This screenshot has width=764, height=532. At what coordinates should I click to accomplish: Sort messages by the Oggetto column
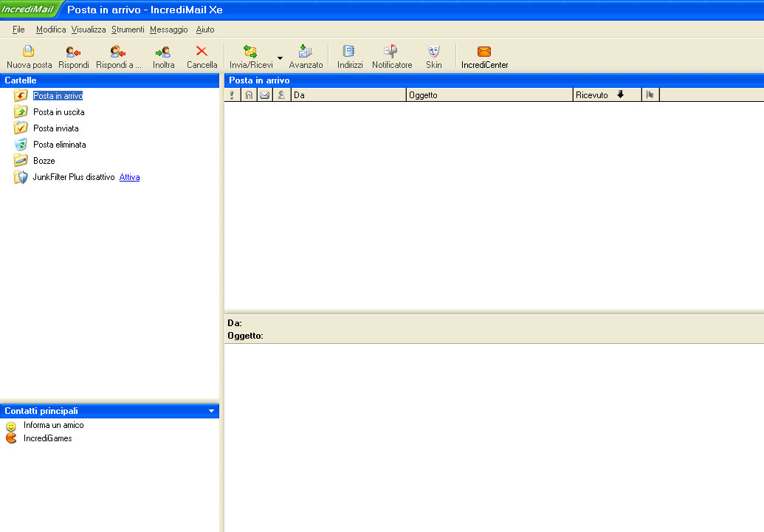(489, 95)
